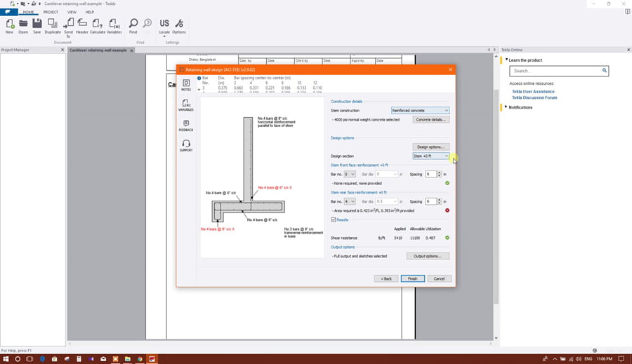
Task: Open rear face Bar no. dropdown
Action: click(350, 201)
